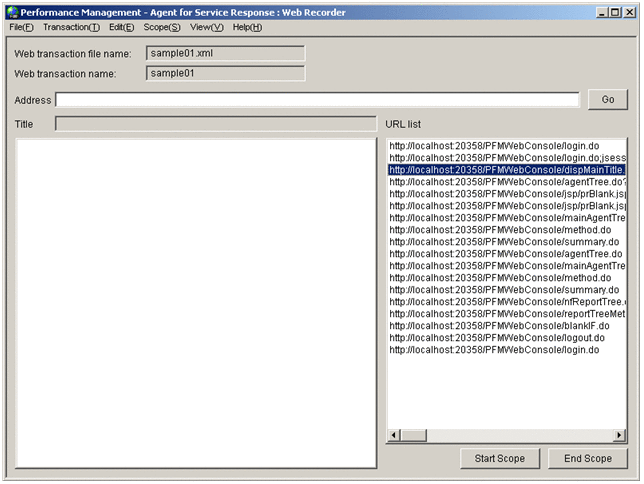
Task: Click the Start Scope button
Action: point(500,459)
